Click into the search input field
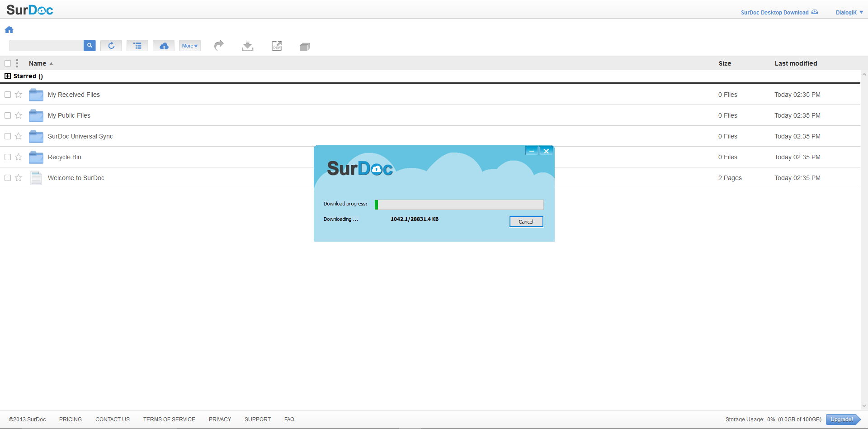This screenshot has width=868, height=429. click(x=47, y=46)
